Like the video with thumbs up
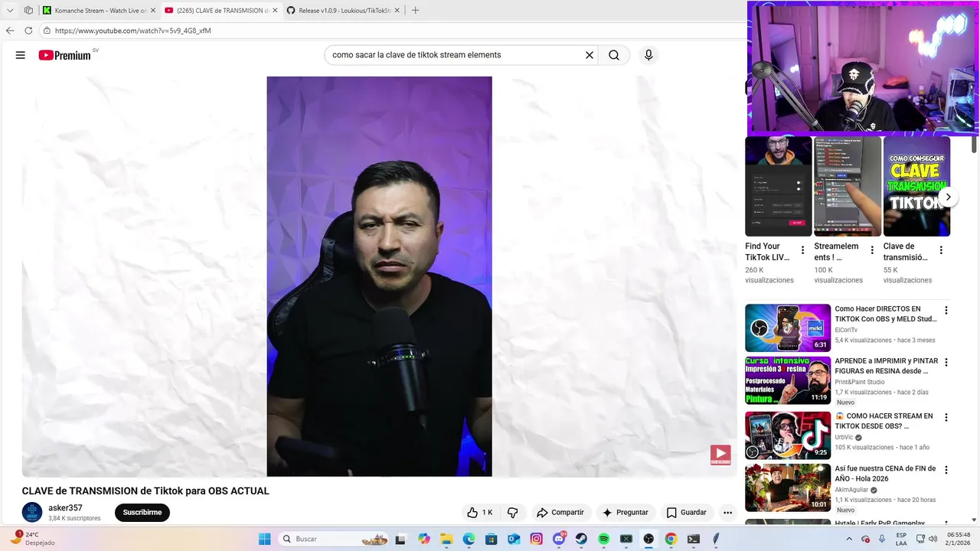The image size is (980, 551). coord(480,513)
